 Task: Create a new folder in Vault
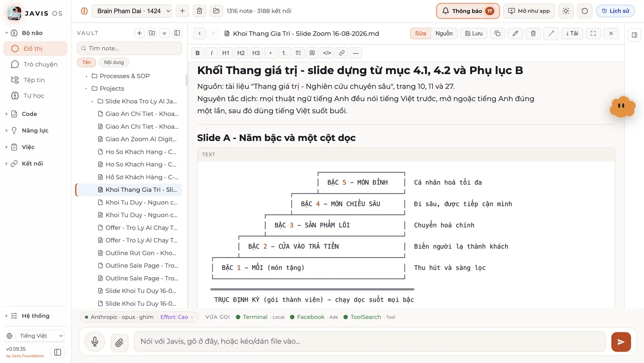(152, 33)
